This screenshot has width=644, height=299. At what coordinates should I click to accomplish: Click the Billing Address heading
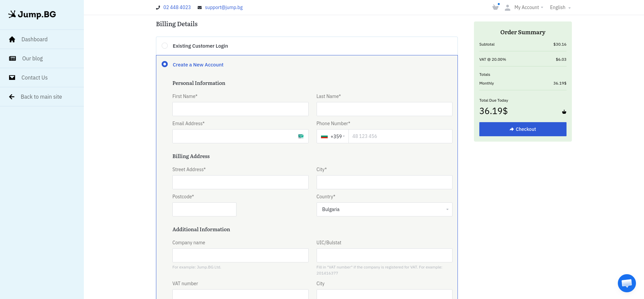point(191,156)
